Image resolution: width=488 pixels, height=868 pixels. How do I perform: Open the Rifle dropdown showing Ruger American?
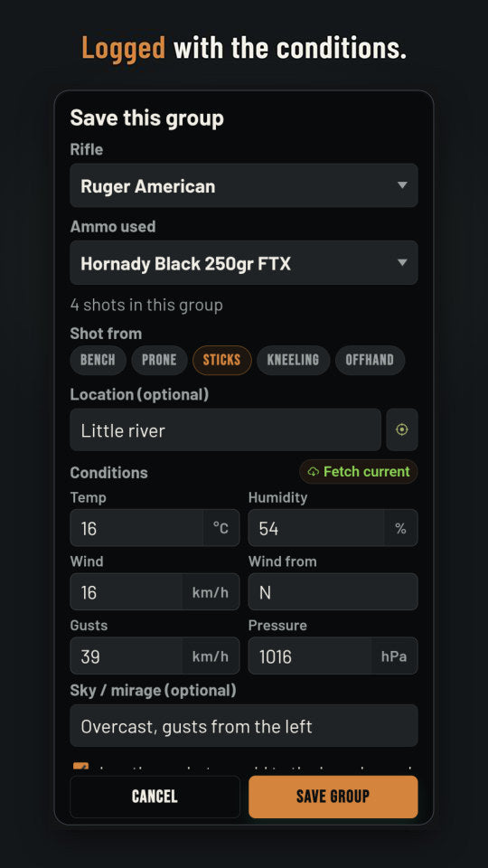[x=244, y=185]
